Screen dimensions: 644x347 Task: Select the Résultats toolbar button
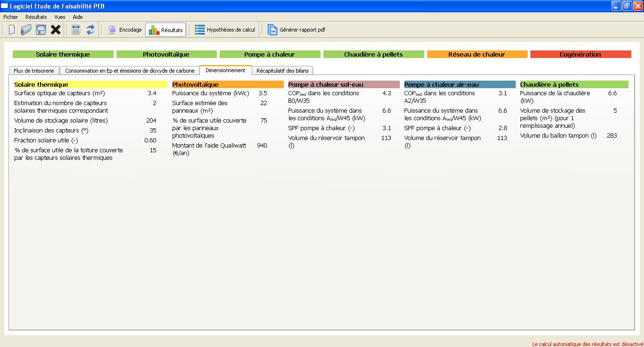165,30
